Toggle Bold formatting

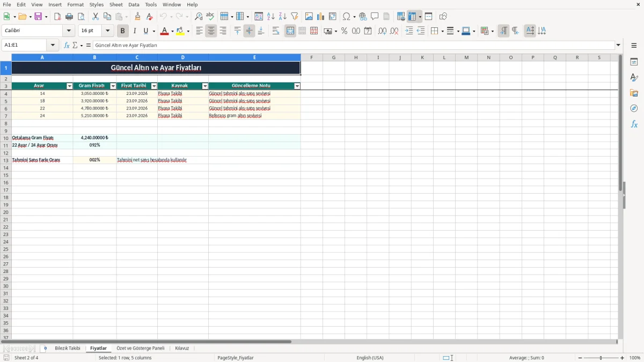[123, 31]
